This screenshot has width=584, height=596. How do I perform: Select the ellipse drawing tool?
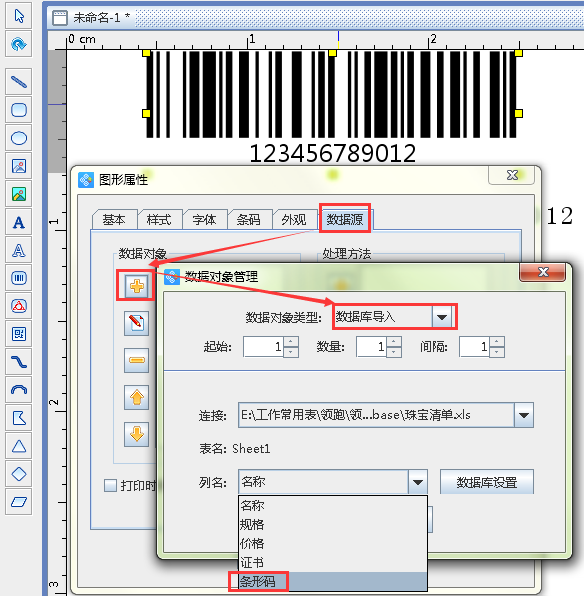click(x=19, y=138)
